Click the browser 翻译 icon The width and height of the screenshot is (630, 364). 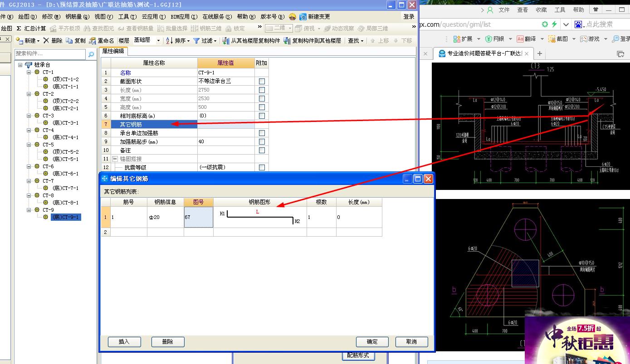pos(520,39)
